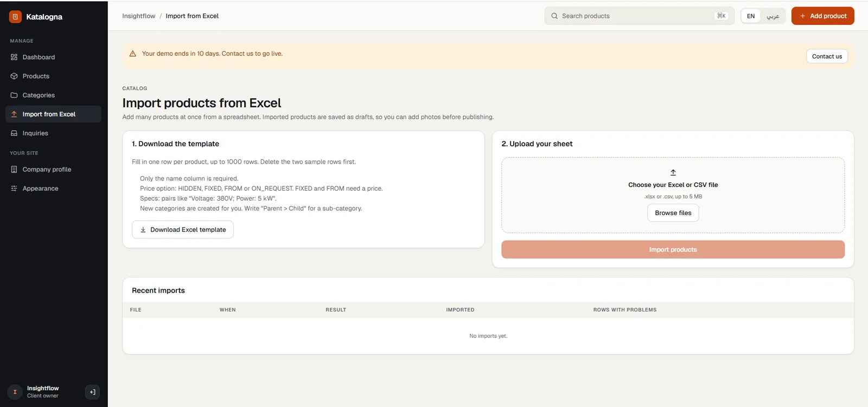This screenshot has width=868, height=407.
Task: Click the 'Import from Excel' breadcrumb text
Action: [x=192, y=16]
